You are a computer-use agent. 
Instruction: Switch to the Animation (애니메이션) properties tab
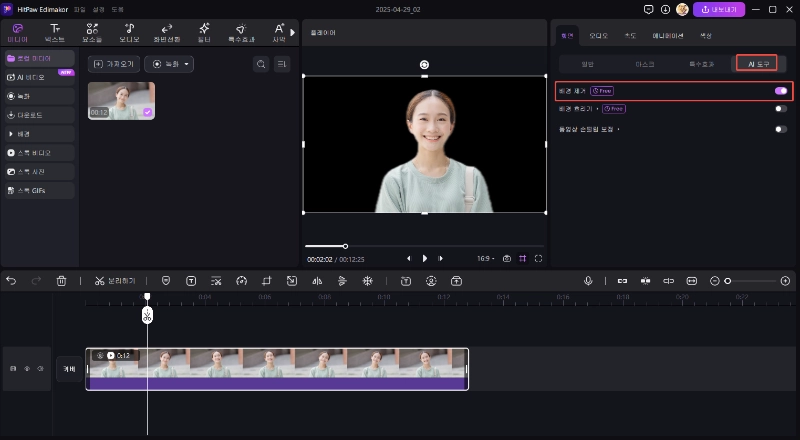tap(667, 36)
